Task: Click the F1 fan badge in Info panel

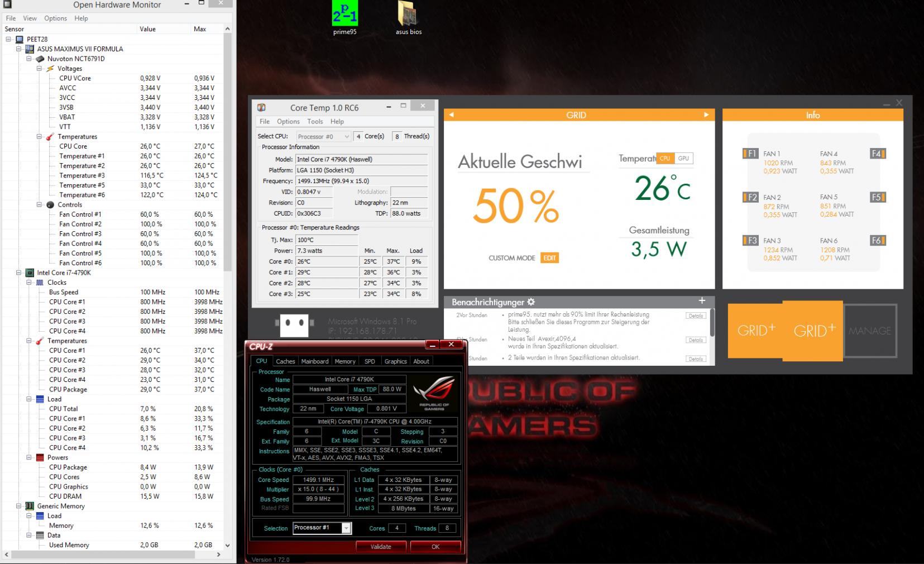Action: 750,154
